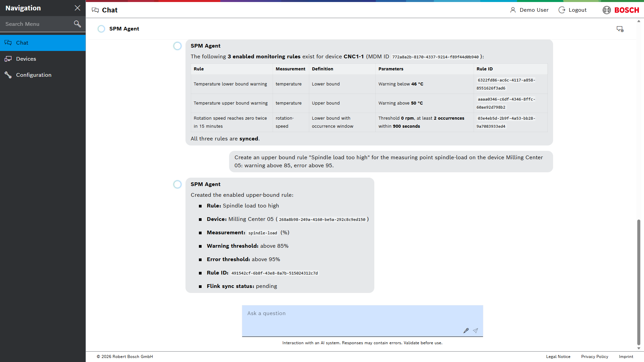644x362 pixels.
Task: Click the SPM Agent avatar circle in header
Action: tap(101, 29)
